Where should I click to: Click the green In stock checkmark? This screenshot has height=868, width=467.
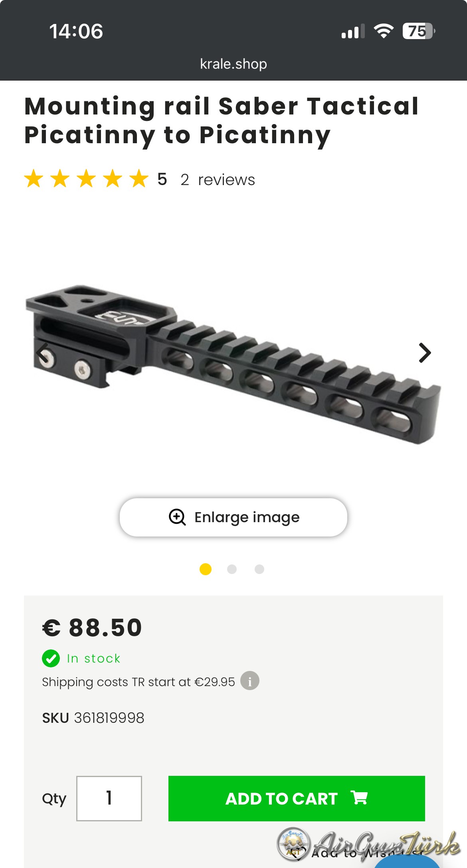[x=51, y=658]
